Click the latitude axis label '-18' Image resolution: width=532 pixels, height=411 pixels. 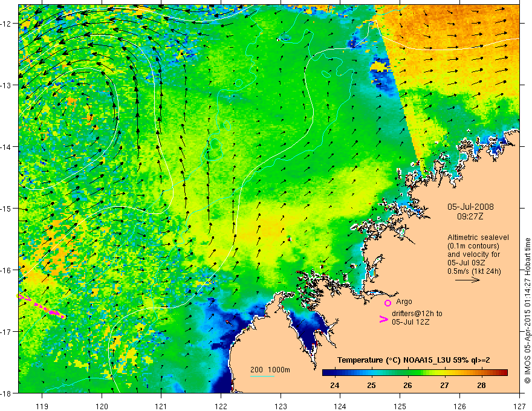tap(7, 393)
